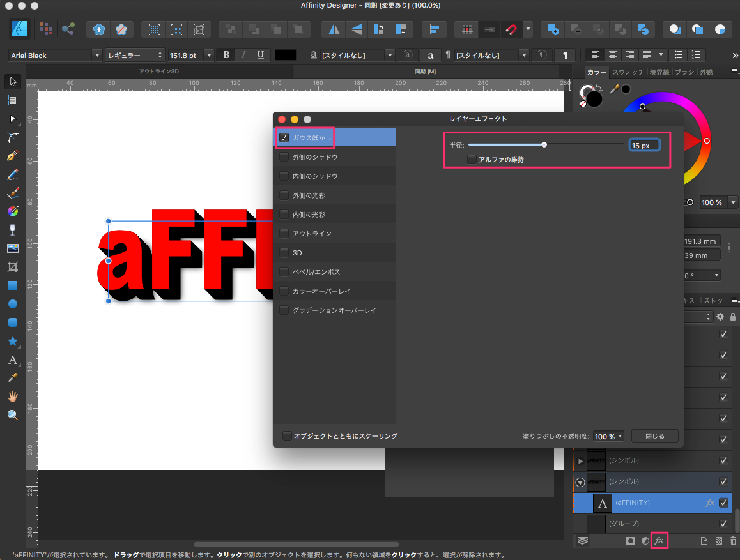Switch to ブラシ brushes tab

pyautogui.click(x=684, y=72)
